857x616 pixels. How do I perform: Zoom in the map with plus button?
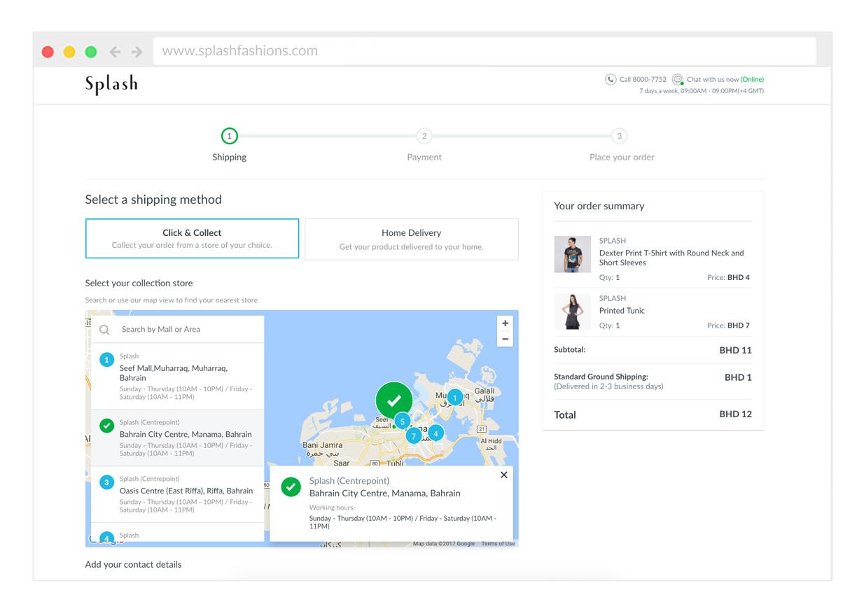[505, 323]
